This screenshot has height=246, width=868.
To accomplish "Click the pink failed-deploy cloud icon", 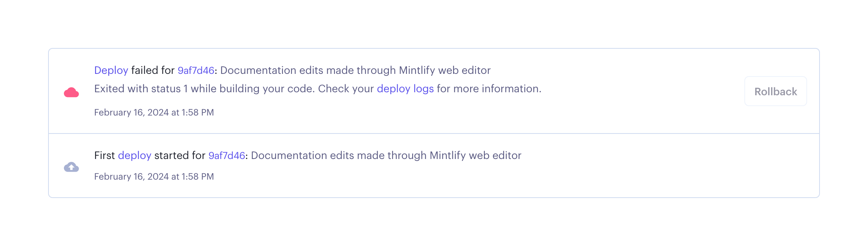I will tap(71, 92).
